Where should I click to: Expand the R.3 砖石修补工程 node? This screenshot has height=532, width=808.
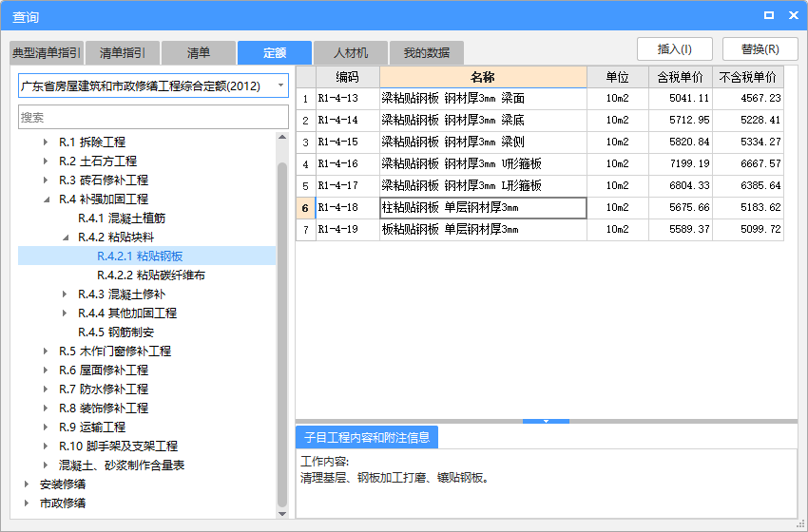tap(46, 180)
